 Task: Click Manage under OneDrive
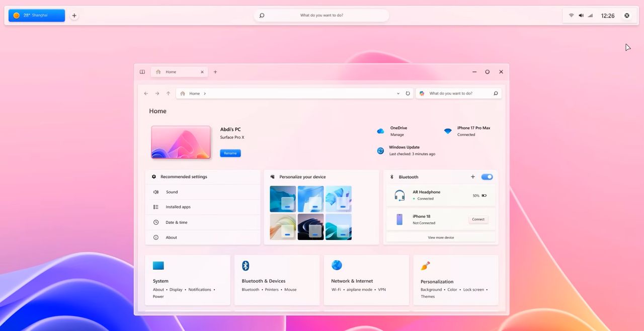[x=397, y=134]
